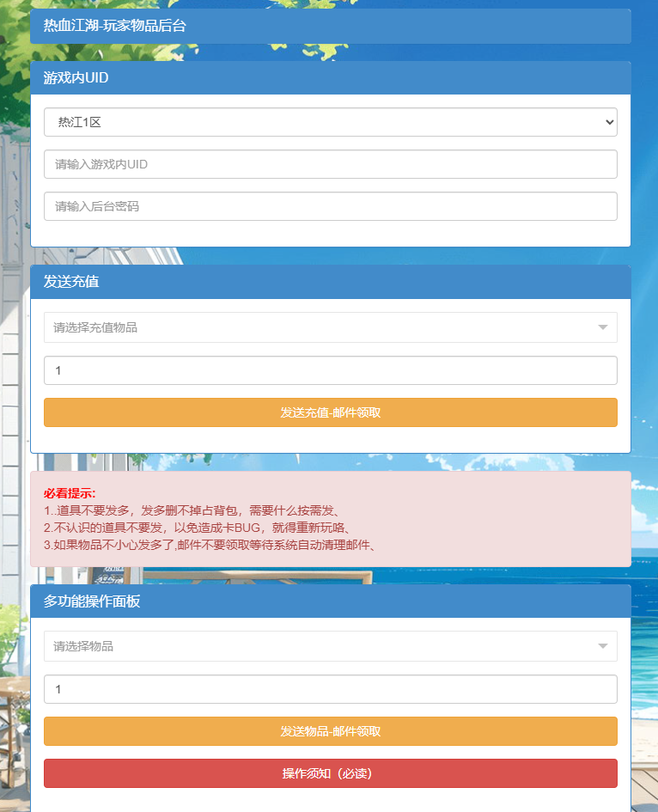Click the 多功能操作面板 header
This screenshot has width=658, height=812.
click(331, 601)
